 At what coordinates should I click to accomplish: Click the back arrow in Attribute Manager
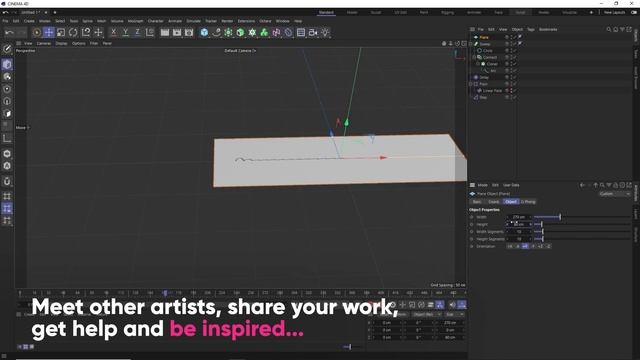tap(582, 185)
